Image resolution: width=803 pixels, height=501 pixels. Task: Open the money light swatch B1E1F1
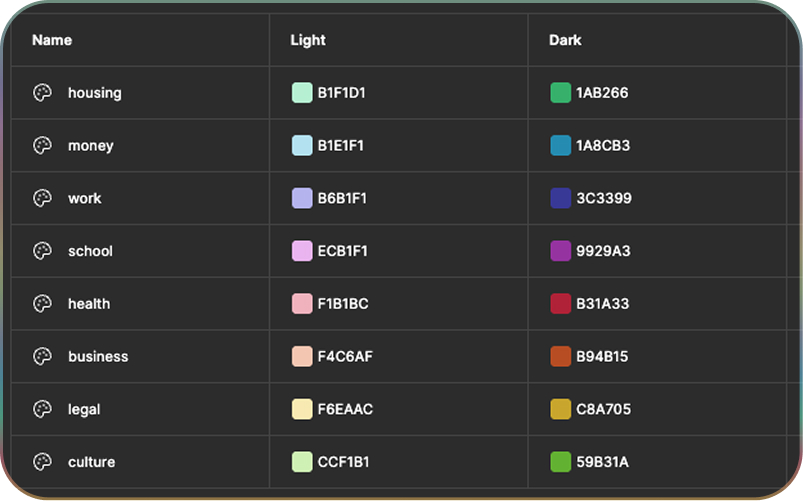pos(302,145)
